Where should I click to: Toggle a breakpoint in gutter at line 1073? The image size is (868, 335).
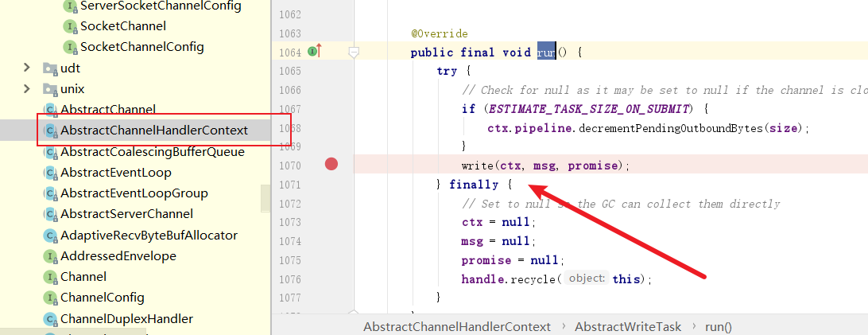point(331,222)
